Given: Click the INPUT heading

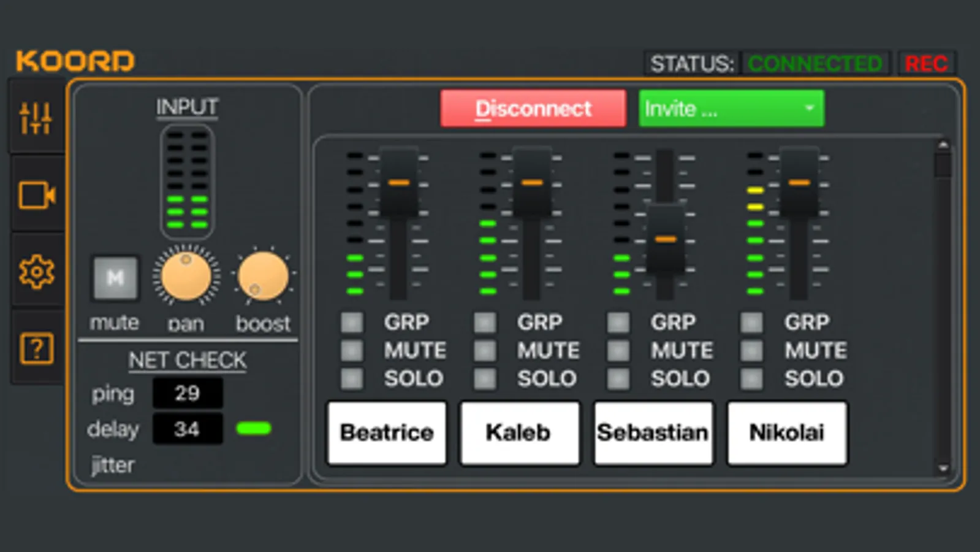Looking at the screenshot, I should [187, 107].
